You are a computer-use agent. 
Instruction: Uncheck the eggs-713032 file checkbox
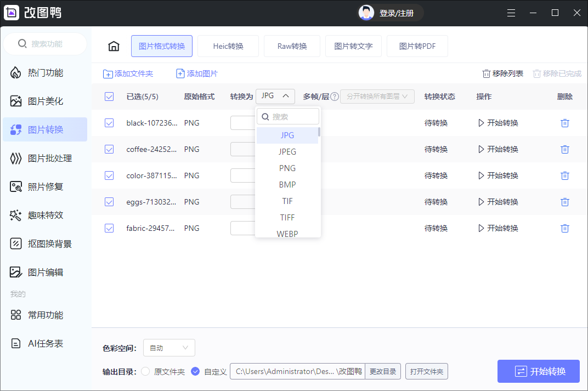click(x=109, y=202)
